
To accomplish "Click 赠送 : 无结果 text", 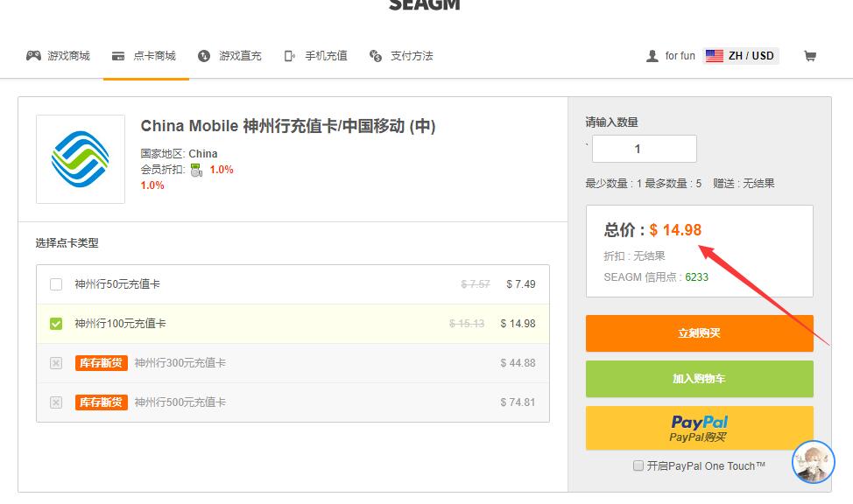I will coord(744,183).
